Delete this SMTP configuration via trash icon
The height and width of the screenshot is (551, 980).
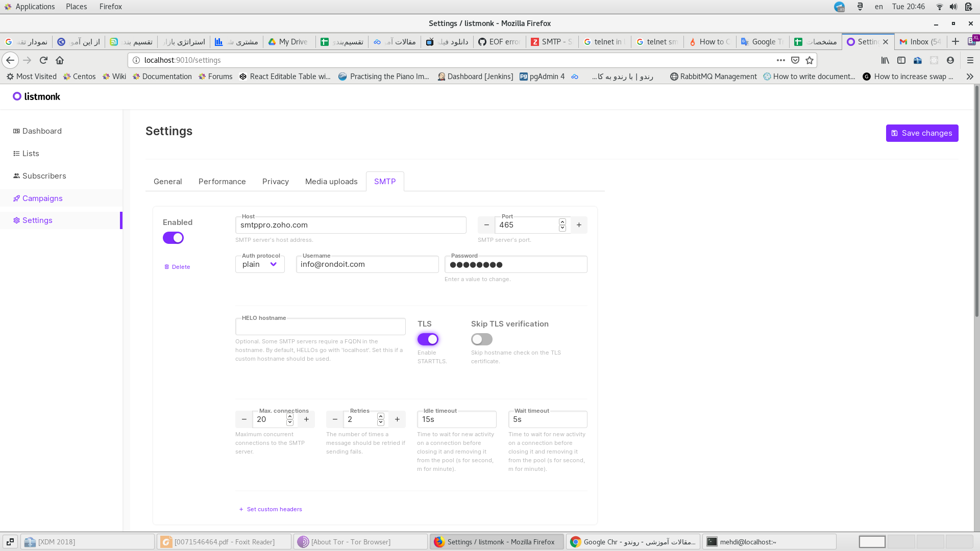tap(177, 266)
